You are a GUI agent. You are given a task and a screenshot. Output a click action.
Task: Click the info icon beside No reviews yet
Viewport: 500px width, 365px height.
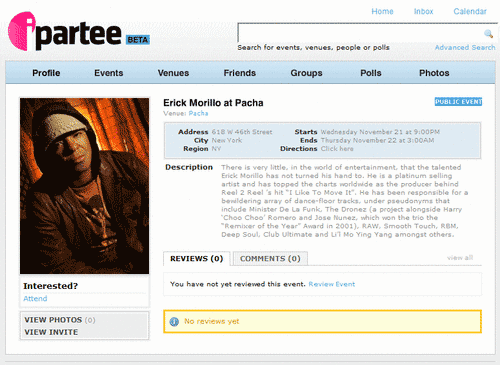(174, 322)
